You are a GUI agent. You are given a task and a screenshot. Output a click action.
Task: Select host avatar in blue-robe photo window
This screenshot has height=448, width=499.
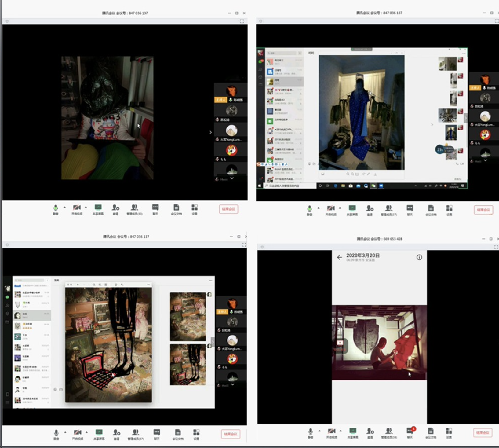click(485, 80)
